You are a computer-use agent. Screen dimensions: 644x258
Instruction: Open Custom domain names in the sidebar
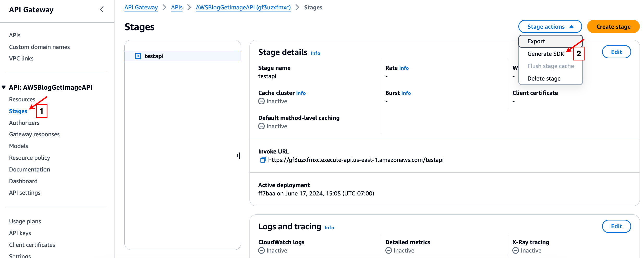(x=39, y=47)
